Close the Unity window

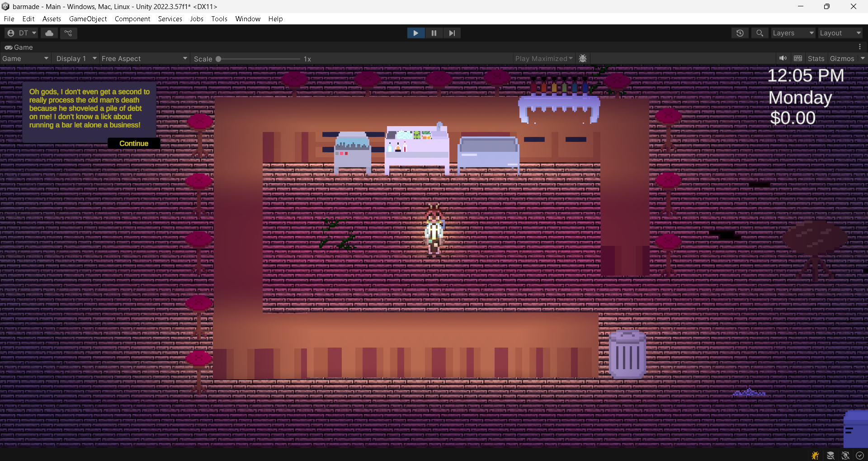click(854, 6)
